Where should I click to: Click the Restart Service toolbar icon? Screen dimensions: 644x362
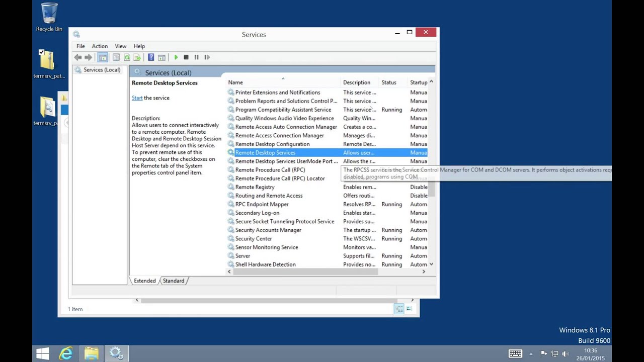[x=207, y=57]
